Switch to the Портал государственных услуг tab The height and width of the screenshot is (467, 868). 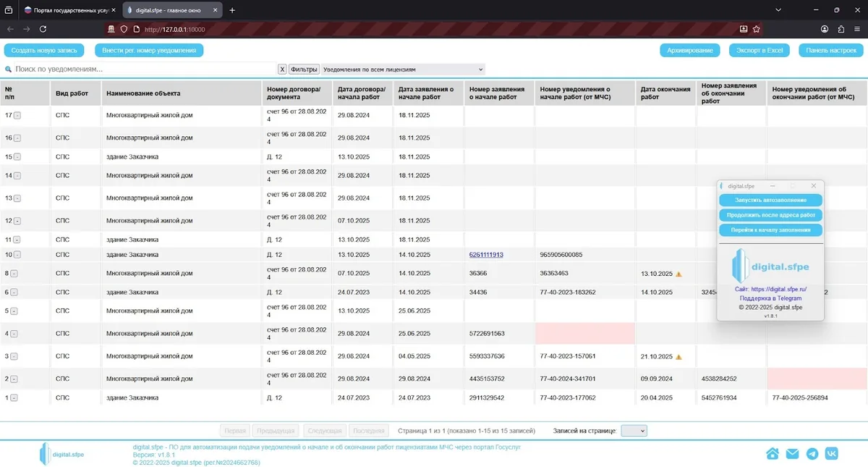(69, 10)
